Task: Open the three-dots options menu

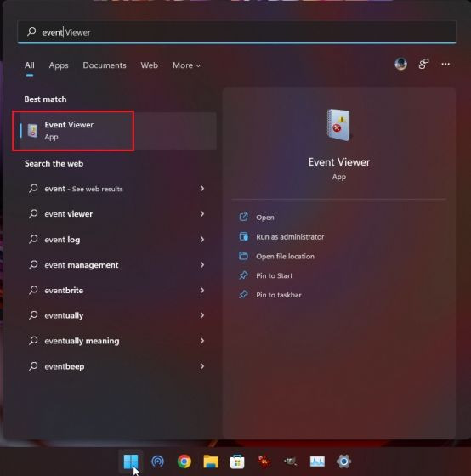Action: click(445, 64)
